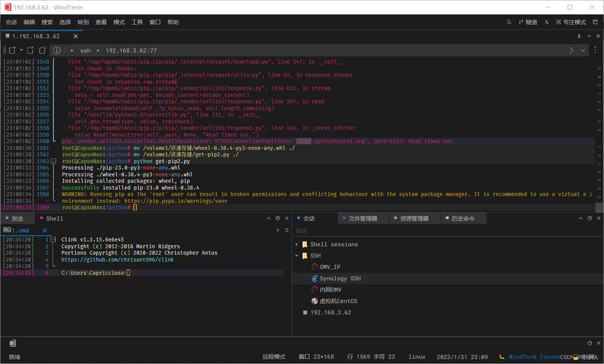Open the 会话 menu
The width and height of the screenshot is (604, 364).
(x=11, y=22)
